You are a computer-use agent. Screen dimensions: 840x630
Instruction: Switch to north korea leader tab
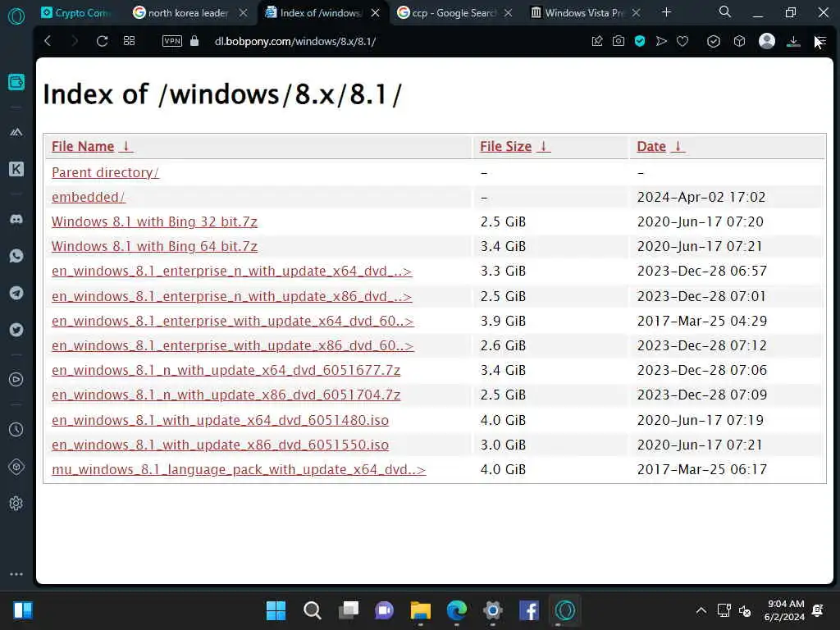click(188, 13)
